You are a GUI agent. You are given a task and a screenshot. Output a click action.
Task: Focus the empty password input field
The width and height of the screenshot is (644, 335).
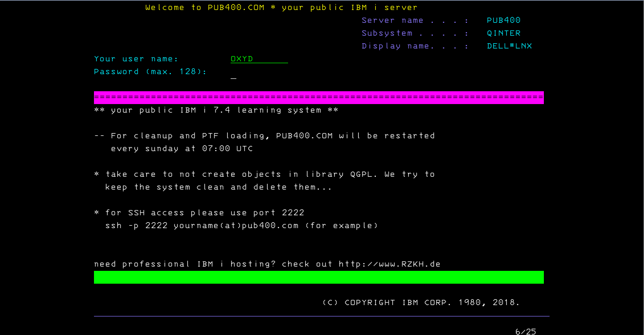(233, 72)
